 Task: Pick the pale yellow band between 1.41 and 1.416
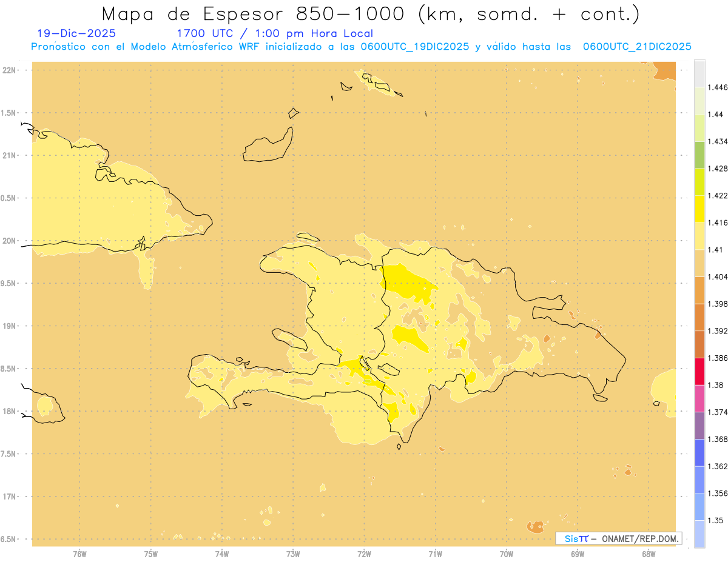699,236
